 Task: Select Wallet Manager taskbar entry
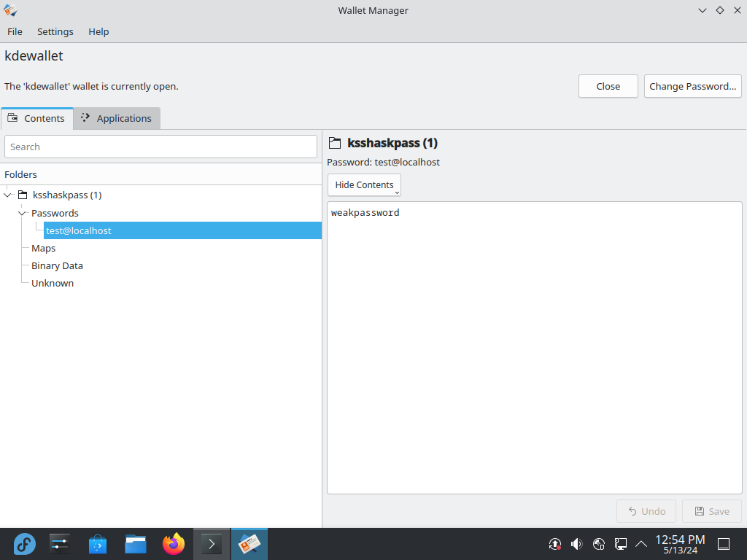click(249, 544)
